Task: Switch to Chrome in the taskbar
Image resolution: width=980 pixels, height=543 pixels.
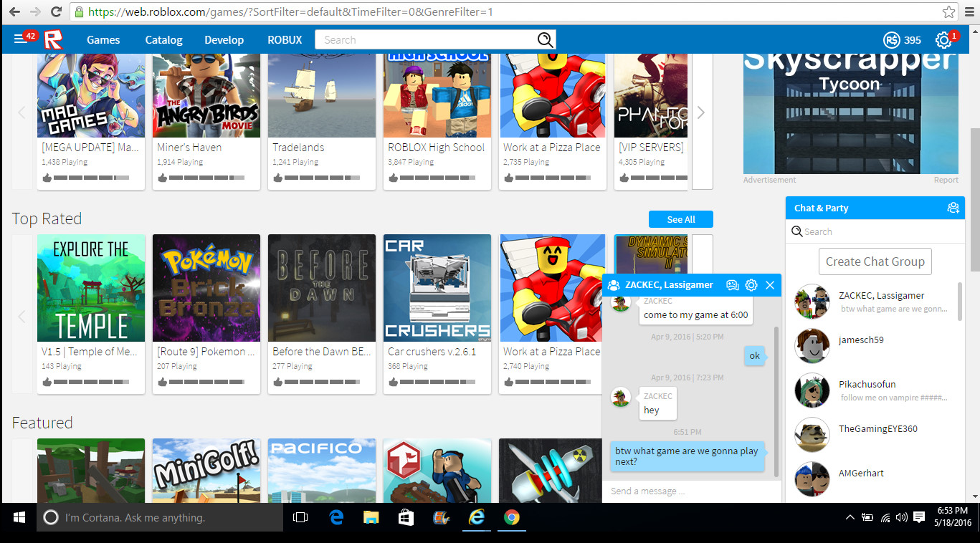Action: [511, 517]
